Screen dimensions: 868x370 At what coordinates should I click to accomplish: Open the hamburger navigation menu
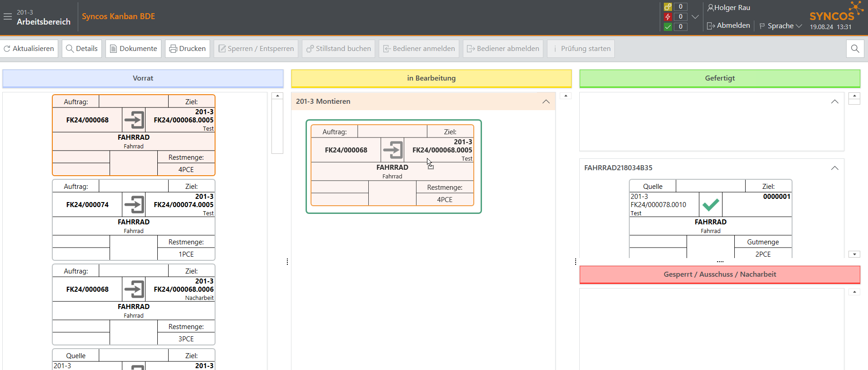8,16
